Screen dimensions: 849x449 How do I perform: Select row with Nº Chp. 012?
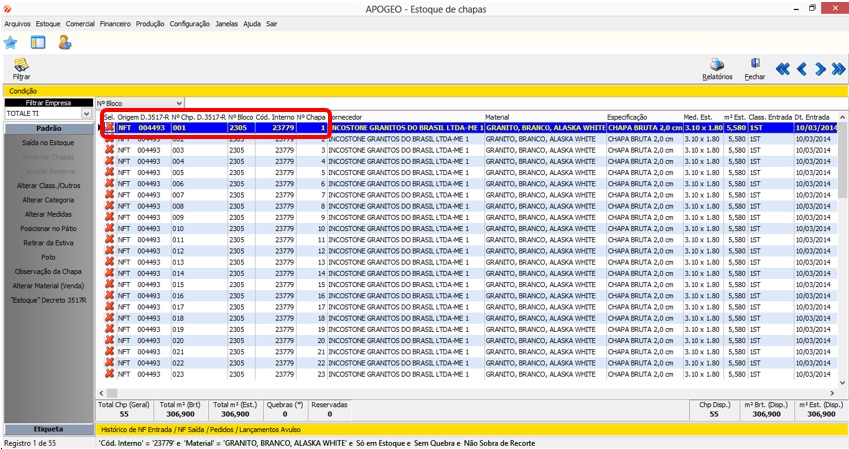[470, 251]
